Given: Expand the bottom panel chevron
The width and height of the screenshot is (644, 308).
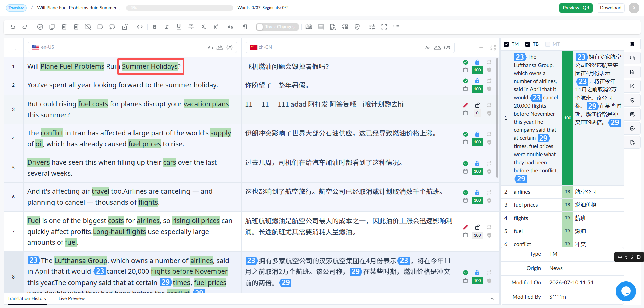Looking at the screenshot, I should pos(492,299).
